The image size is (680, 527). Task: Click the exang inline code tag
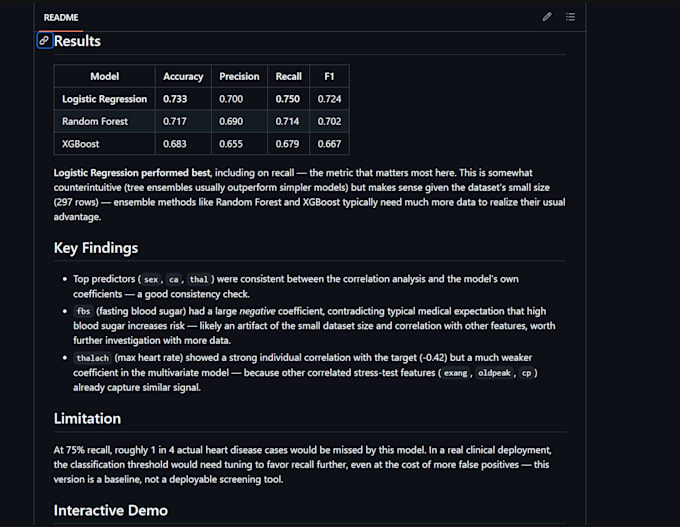455,373
